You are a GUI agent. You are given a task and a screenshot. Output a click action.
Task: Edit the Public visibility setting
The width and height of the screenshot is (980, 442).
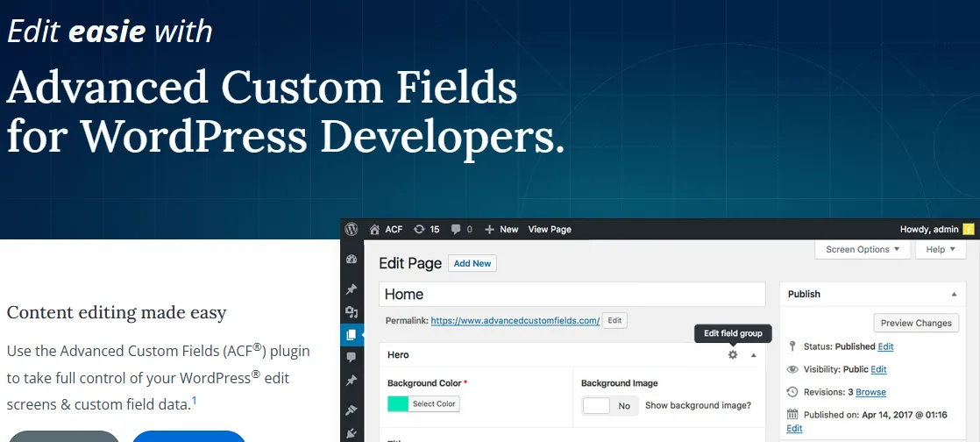(878, 369)
